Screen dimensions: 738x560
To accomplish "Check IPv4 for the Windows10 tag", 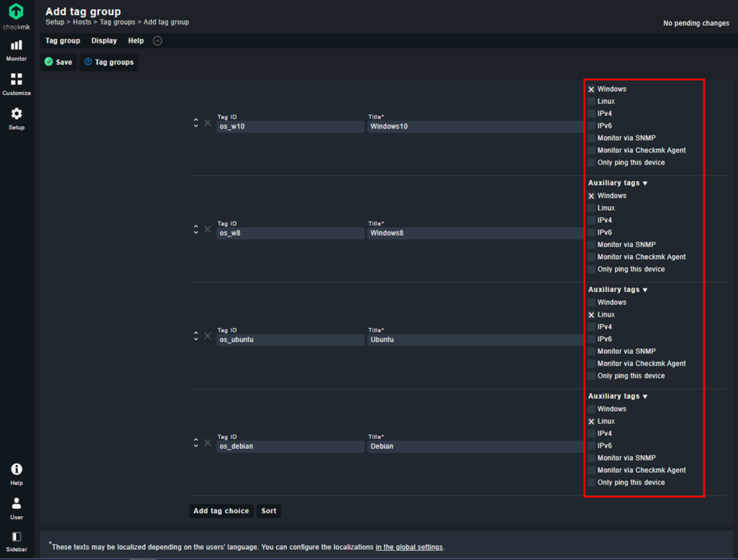I will [x=591, y=114].
